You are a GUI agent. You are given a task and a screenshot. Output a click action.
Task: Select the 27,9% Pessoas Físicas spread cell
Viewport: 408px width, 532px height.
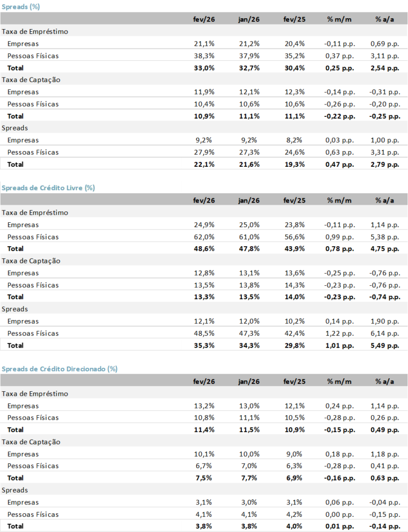[204, 152]
